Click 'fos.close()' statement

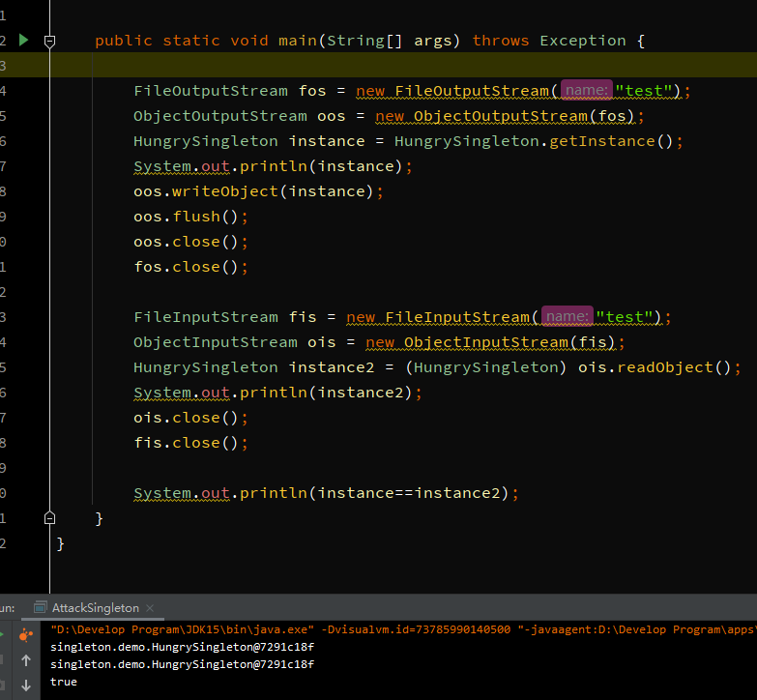pos(190,267)
